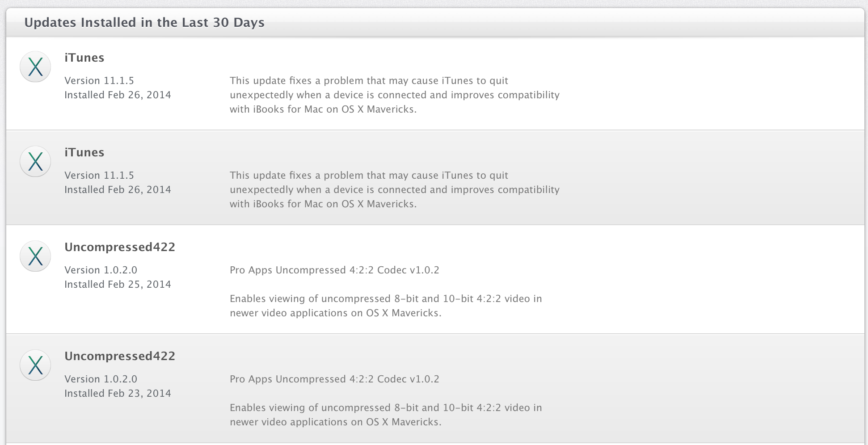Image resolution: width=868 pixels, height=445 pixels.
Task: Click the "Enables viewing of uncompressed" description in the Feb 25 entry
Action: (x=386, y=306)
